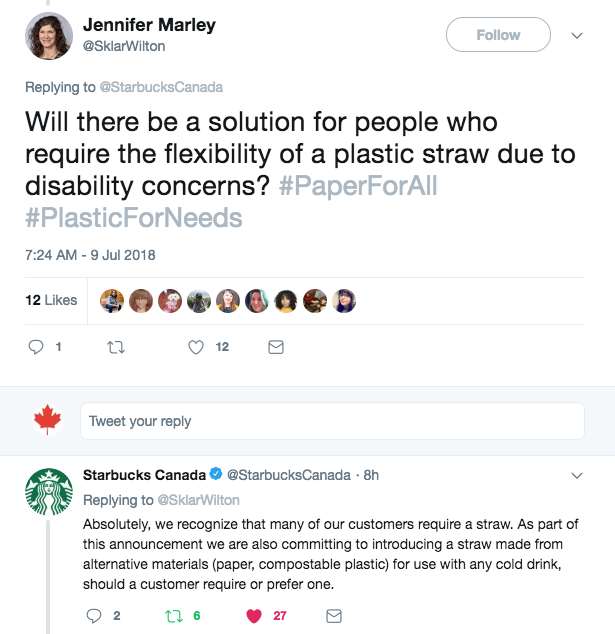
Task: Unlike the Starbucks Canada reply
Action: (253, 615)
